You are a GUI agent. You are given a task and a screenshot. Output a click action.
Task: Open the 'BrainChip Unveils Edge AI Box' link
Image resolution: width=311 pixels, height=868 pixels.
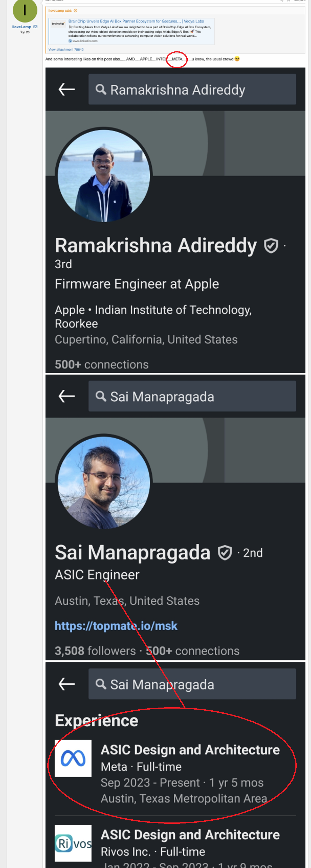click(x=124, y=21)
